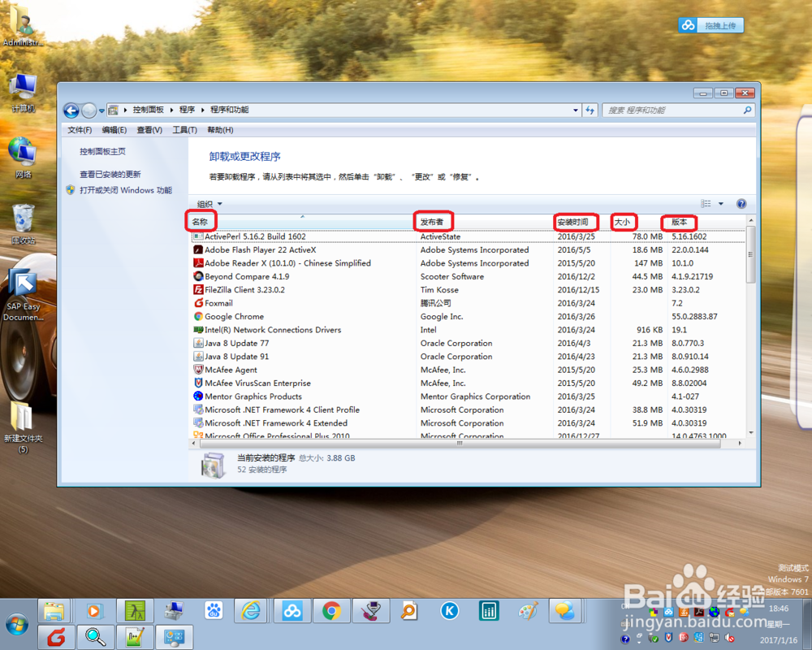Open the 计算机 desktop icon
Viewport: 812px width, 650px height.
[x=23, y=93]
